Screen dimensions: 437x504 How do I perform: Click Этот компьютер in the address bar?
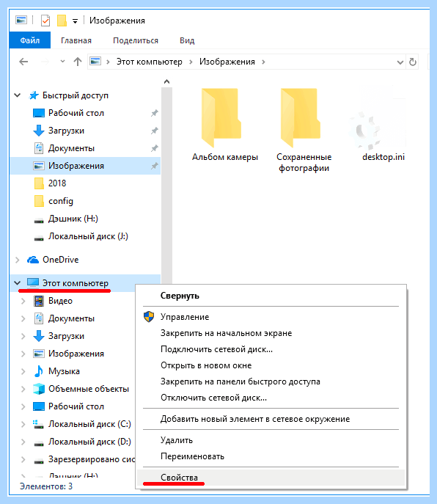[149, 62]
